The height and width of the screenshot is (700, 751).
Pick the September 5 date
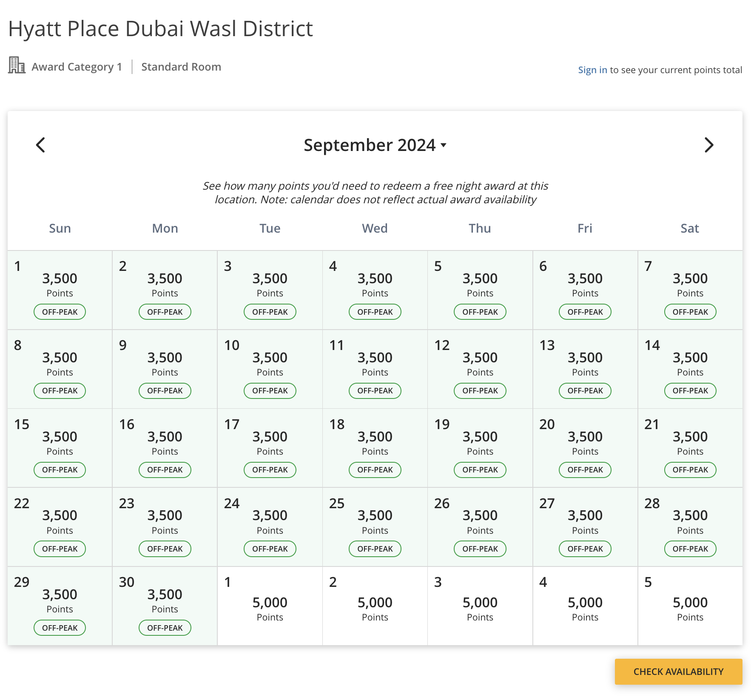click(480, 290)
